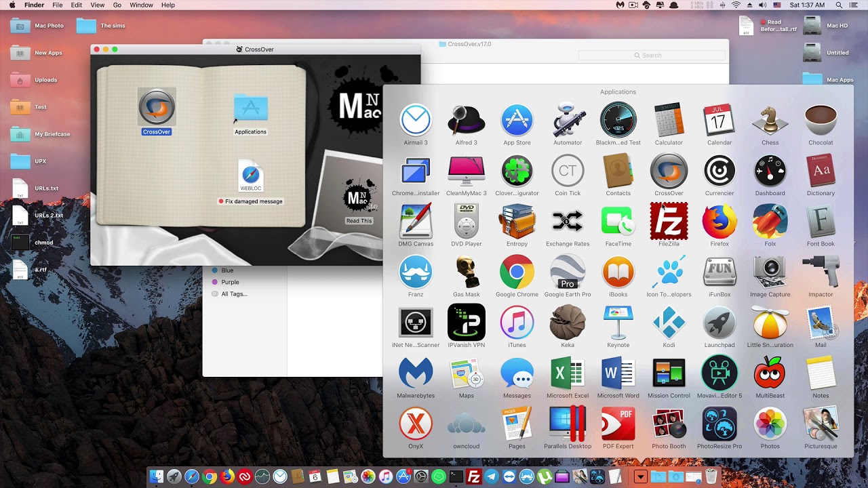Click the Telegram icon in the Dock
Viewport: 868px width, 488px height.
pyautogui.click(x=492, y=476)
